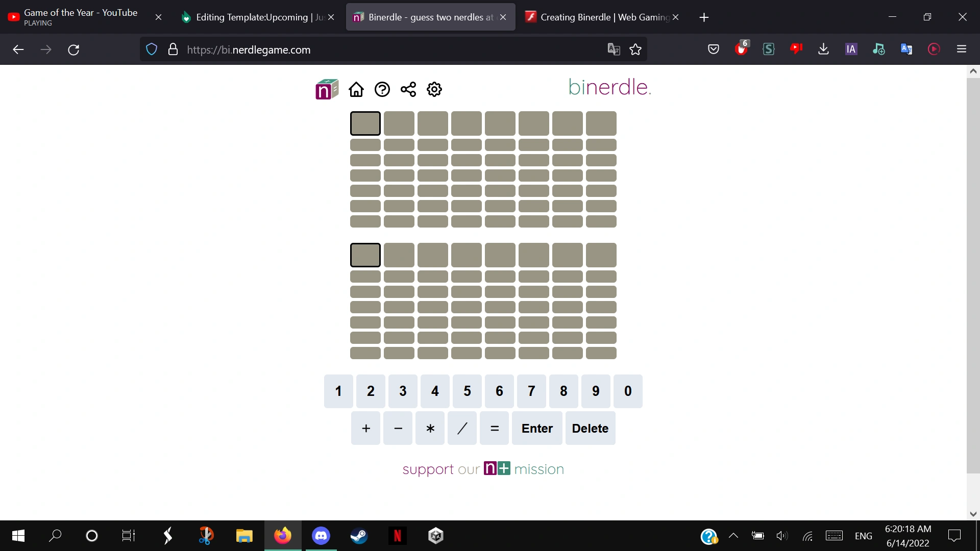Click the translate page icon in address bar

(x=614, y=49)
